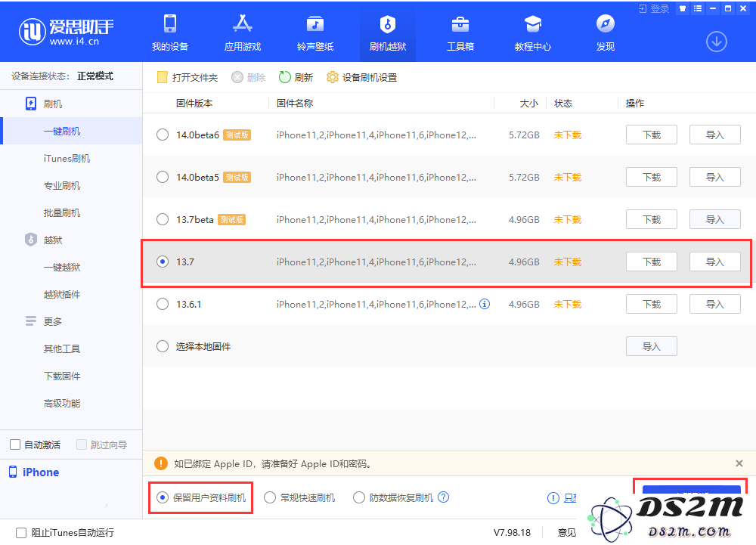Click the 大小 column header
The width and height of the screenshot is (756, 545).
[529, 103]
